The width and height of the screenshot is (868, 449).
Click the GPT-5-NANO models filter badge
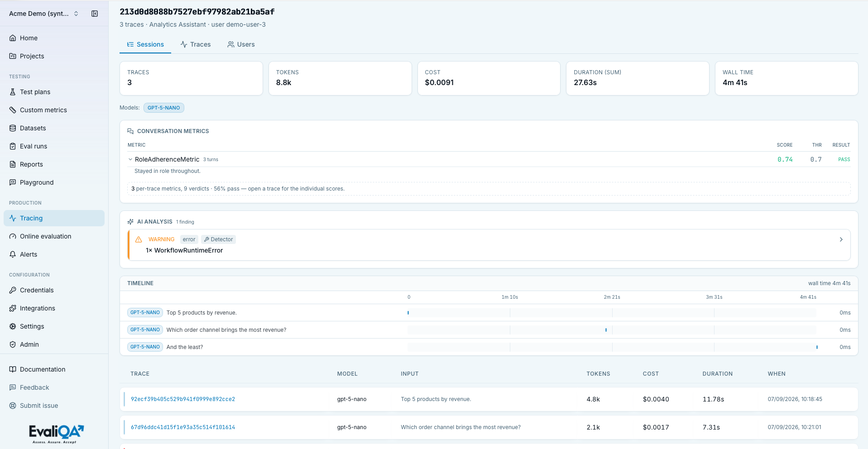[x=164, y=108]
